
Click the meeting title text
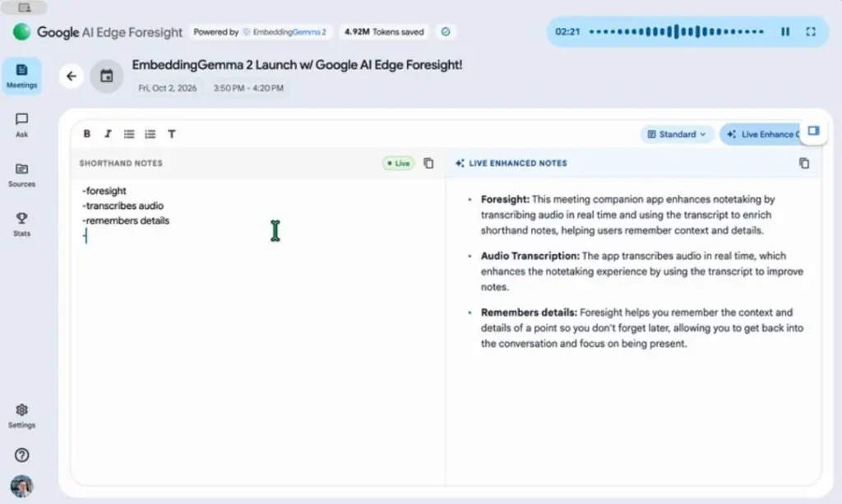[x=297, y=65]
